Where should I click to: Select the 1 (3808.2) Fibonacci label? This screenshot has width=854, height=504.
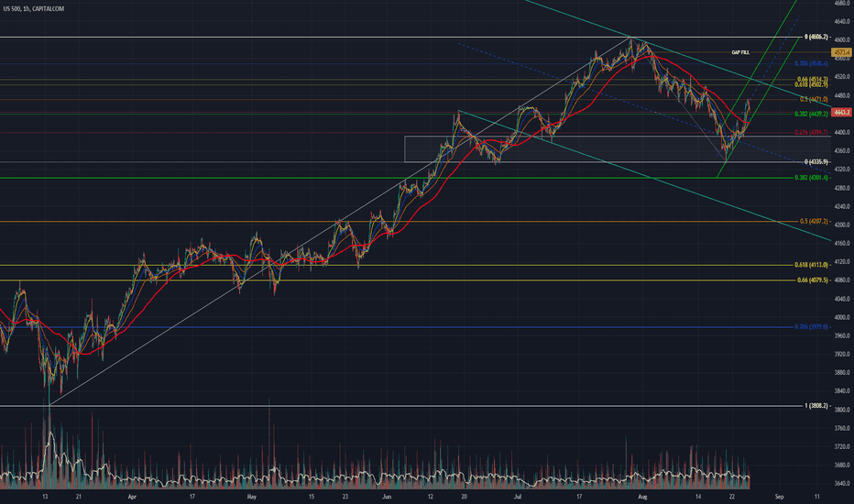816,406
